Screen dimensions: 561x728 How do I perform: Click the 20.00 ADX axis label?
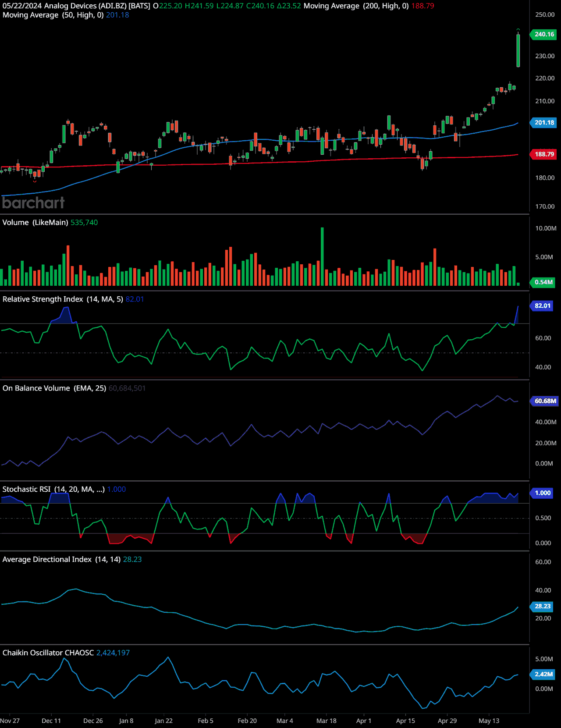click(543, 618)
